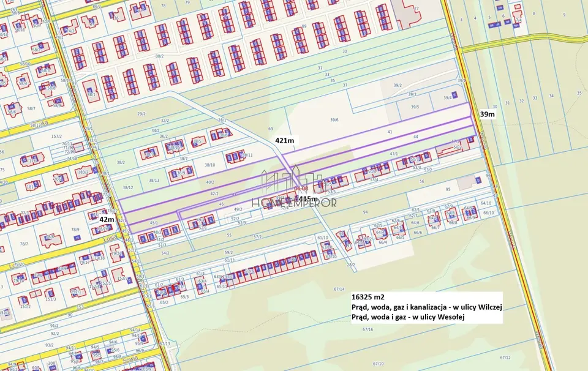This screenshot has width=588, height=371.
Task: Click parcel number "157/2"
Action: pyautogui.click(x=56, y=137)
